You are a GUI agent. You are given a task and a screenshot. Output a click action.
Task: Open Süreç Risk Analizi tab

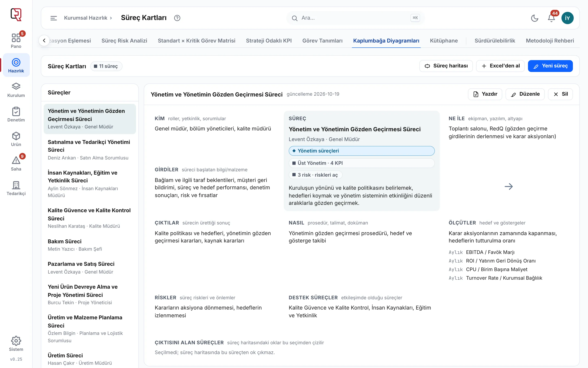point(124,41)
